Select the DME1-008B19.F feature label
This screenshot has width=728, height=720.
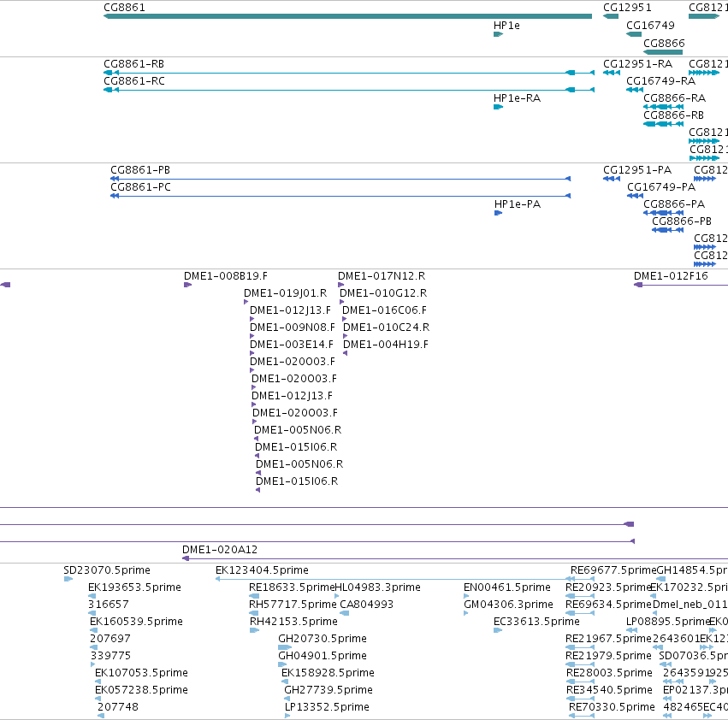coord(226,275)
